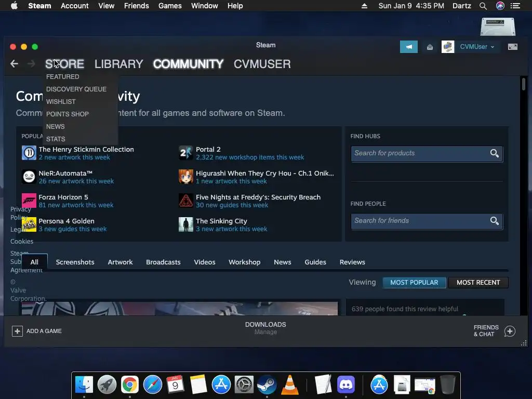Open Spotlight search in menu bar
Screen dimensions: 532x399
(483, 6)
